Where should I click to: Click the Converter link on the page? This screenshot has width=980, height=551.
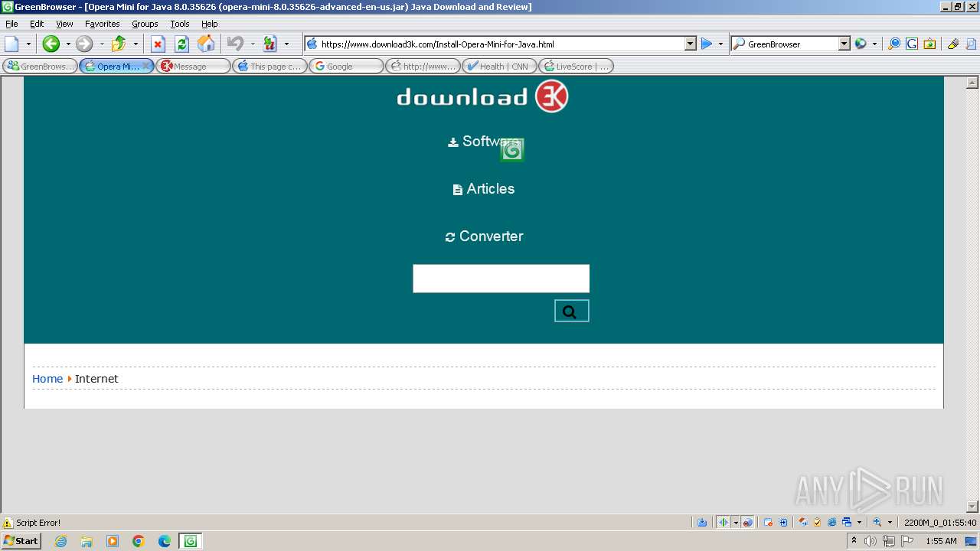484,236
